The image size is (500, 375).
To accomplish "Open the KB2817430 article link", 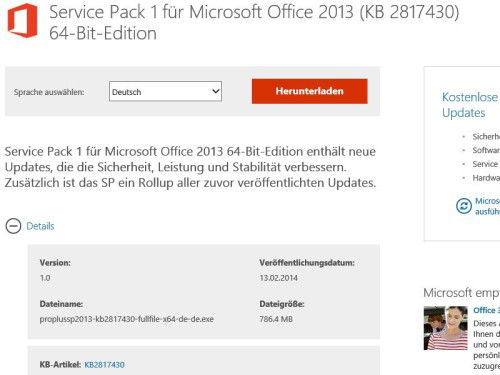I will pyautogui.click(x=104, y=365).
